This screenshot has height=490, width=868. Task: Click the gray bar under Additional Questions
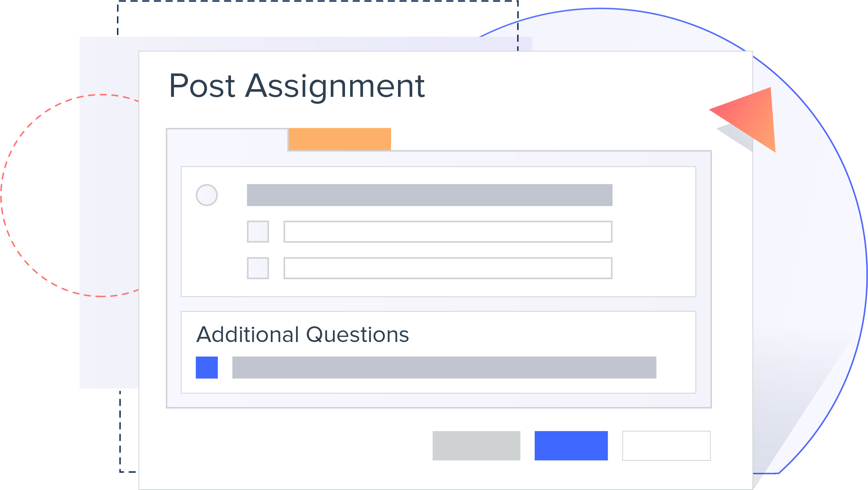pyautogui.click(x=444, y=368)
